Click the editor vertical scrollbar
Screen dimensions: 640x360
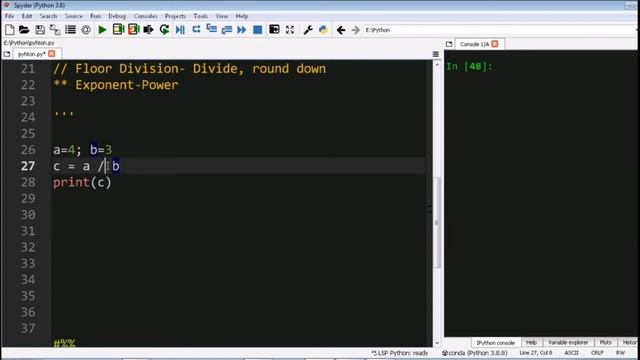(437, 222)
